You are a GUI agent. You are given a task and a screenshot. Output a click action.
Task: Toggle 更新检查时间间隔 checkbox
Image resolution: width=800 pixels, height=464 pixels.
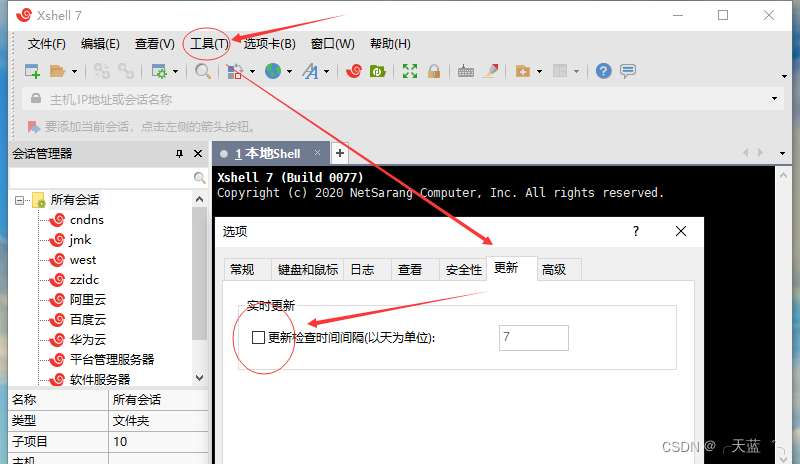(x=258, y=337)
